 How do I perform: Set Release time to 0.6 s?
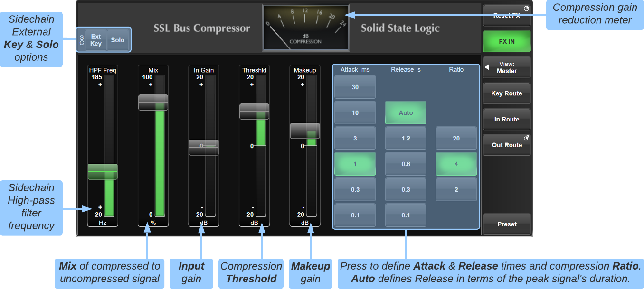tap(406, 164)
